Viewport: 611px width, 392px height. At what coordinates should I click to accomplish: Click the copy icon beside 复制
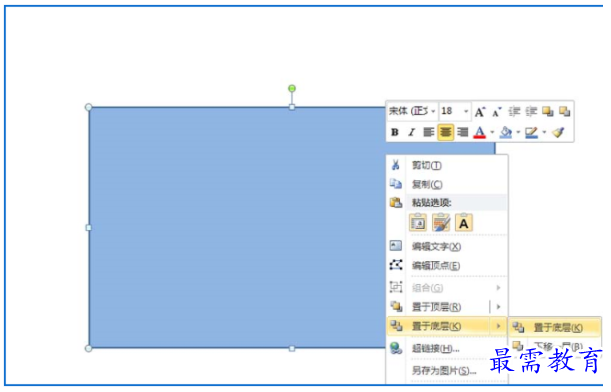396,184
